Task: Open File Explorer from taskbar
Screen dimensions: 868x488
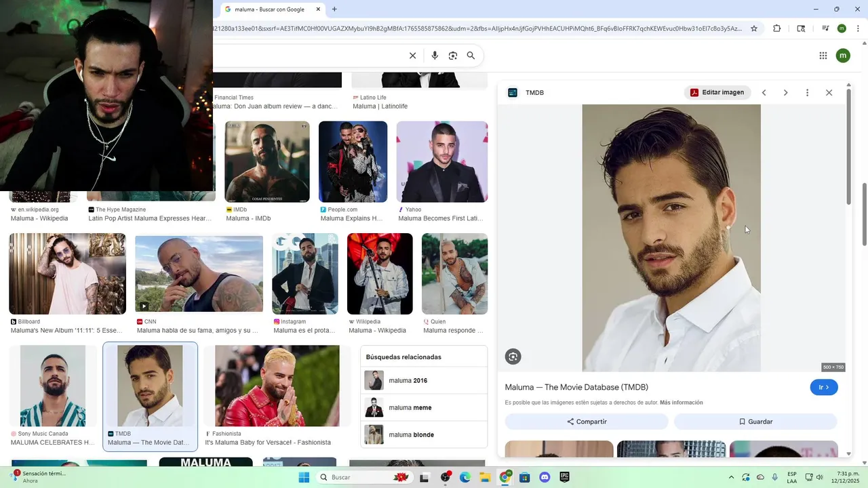Action: (x=485, y=477)
